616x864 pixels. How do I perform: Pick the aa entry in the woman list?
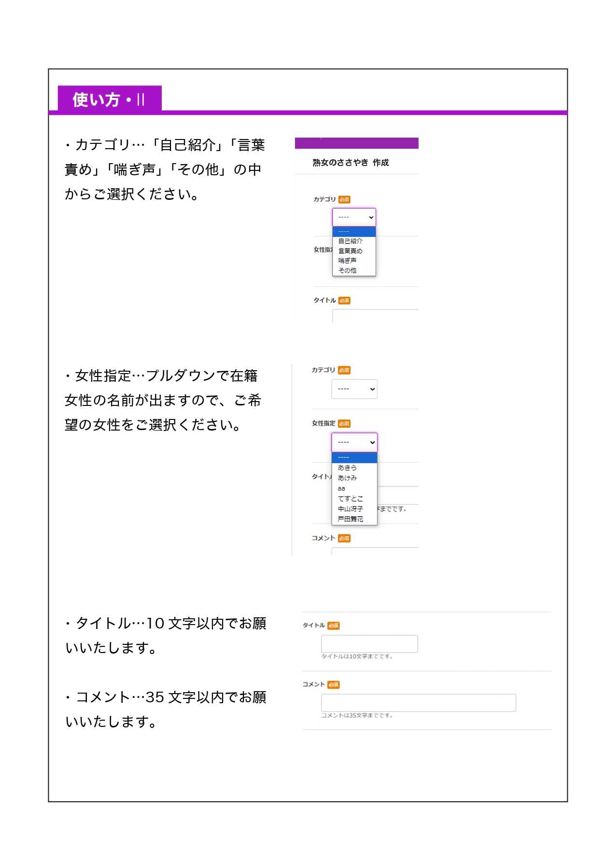point(341,488)
